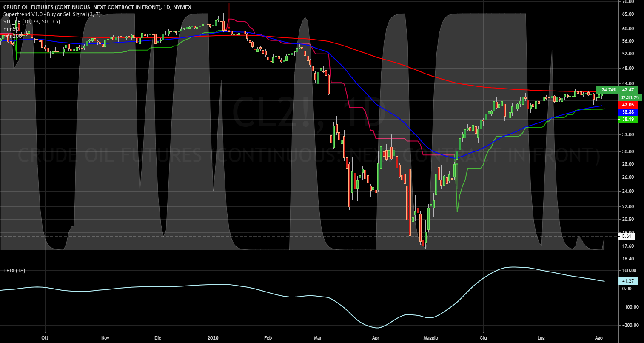Screen dimensions: 644x343
Task: Click the 33.00 price axis tick
Action: tap(628, 134)
